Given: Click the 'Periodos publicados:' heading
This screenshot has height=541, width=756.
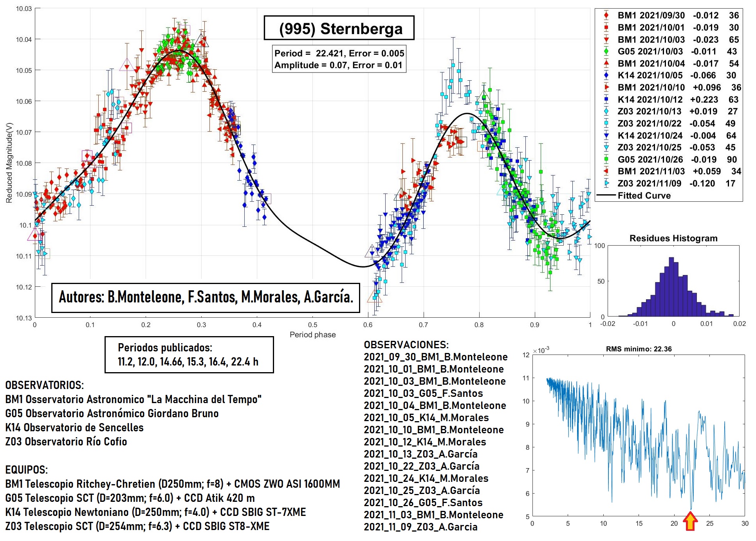Looking at the screenshot, I should pos(165,347).
